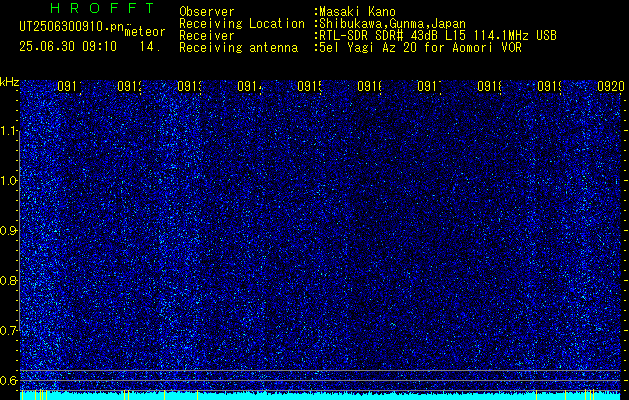Click the date stamp 25.06.30 09:10
Viewport: 629px width, 400px height.
(68, 47)
